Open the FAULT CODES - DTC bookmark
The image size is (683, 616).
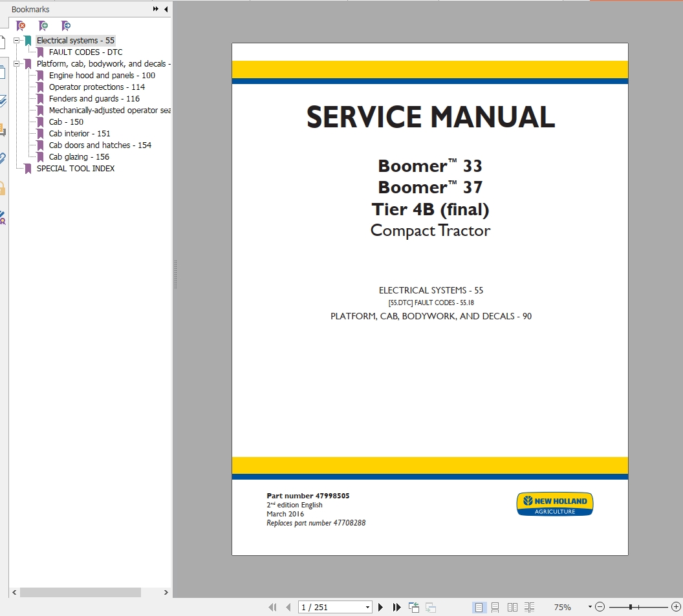click(85, 52)
